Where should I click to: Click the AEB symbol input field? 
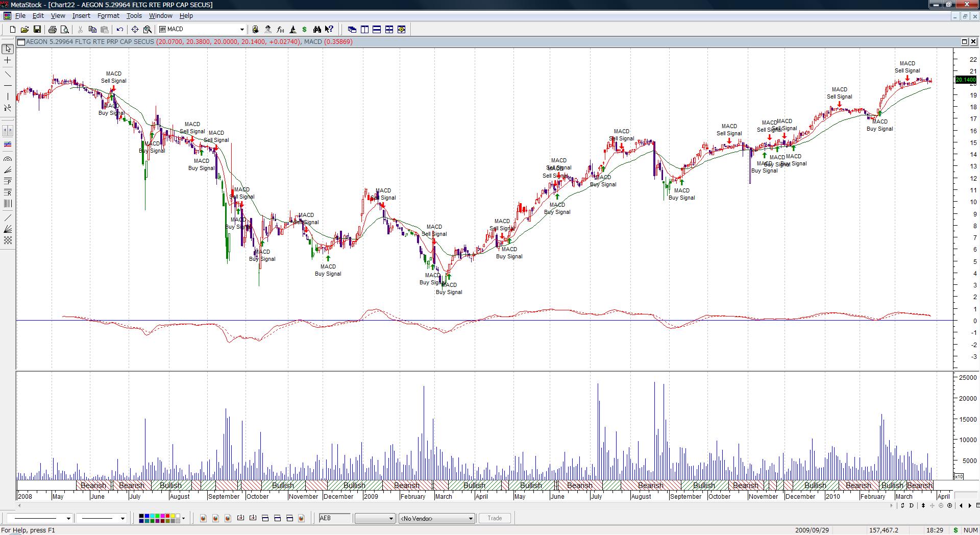[x=335, y=518]
